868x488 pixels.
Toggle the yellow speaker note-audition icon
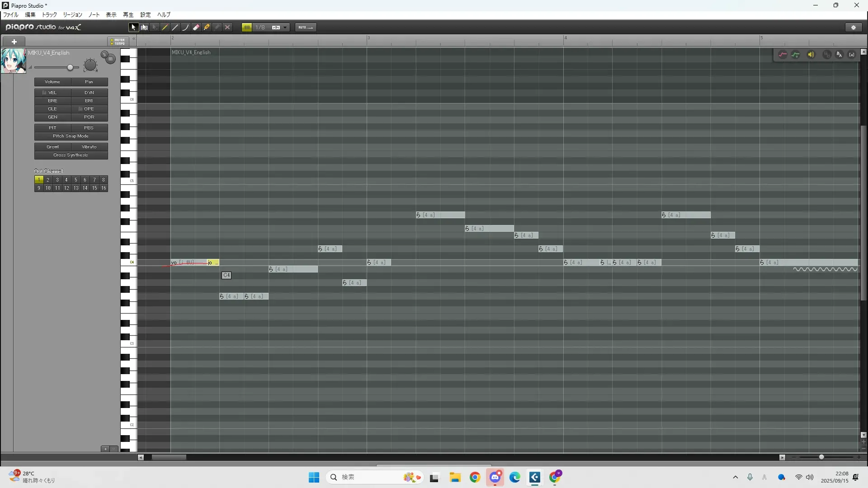[811, 55]
